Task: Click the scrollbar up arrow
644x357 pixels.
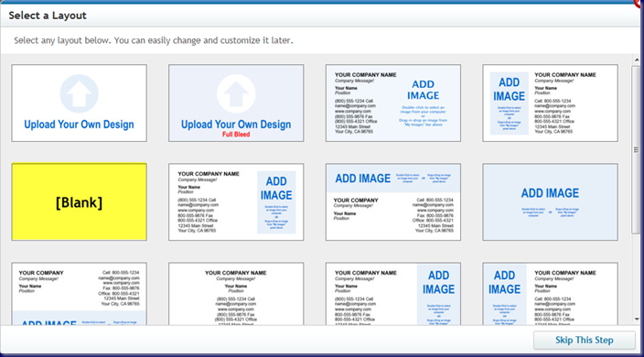Action: point(637,60)
